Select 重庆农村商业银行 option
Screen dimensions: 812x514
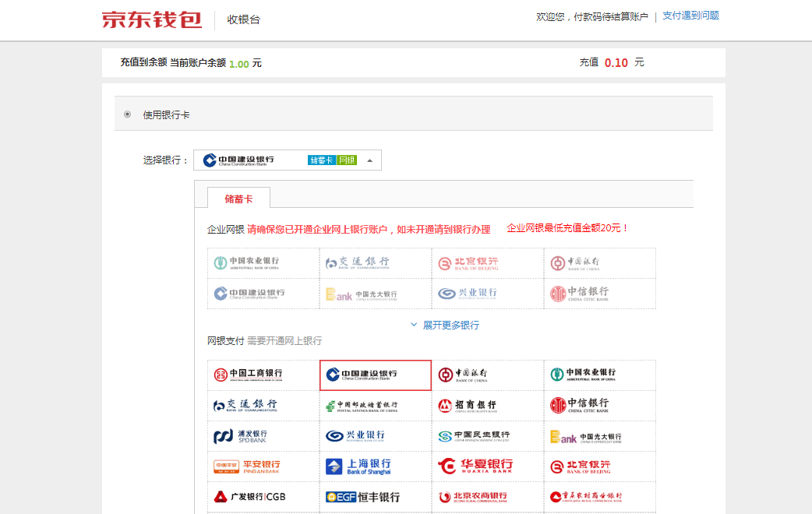(600, 497)
